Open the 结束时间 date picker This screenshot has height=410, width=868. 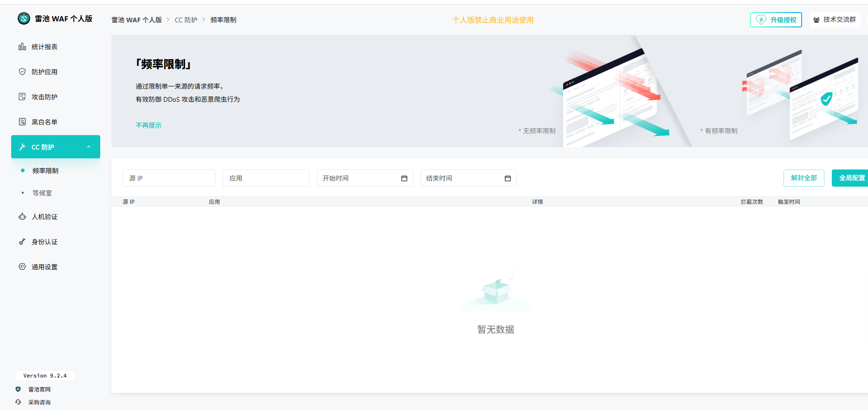468,178
